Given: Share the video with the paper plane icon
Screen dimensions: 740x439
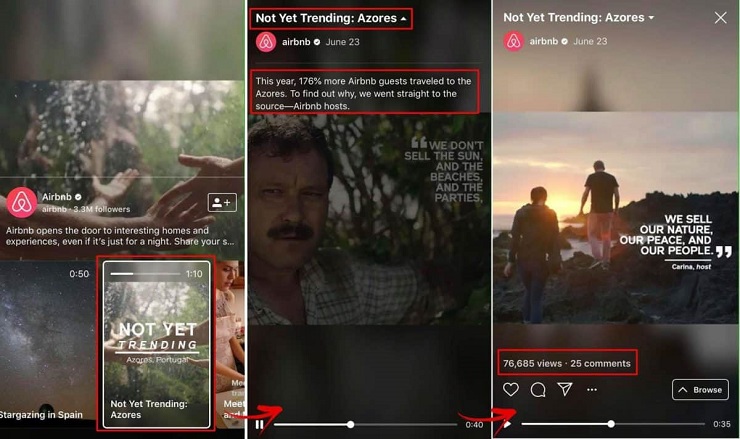Looking at the screenshot, I should point(565,389).
